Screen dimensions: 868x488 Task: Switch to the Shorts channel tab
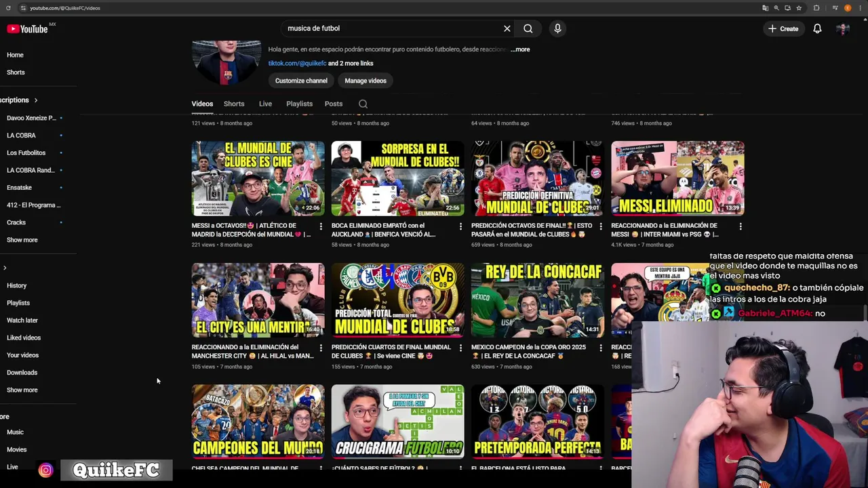coord(234,104)
